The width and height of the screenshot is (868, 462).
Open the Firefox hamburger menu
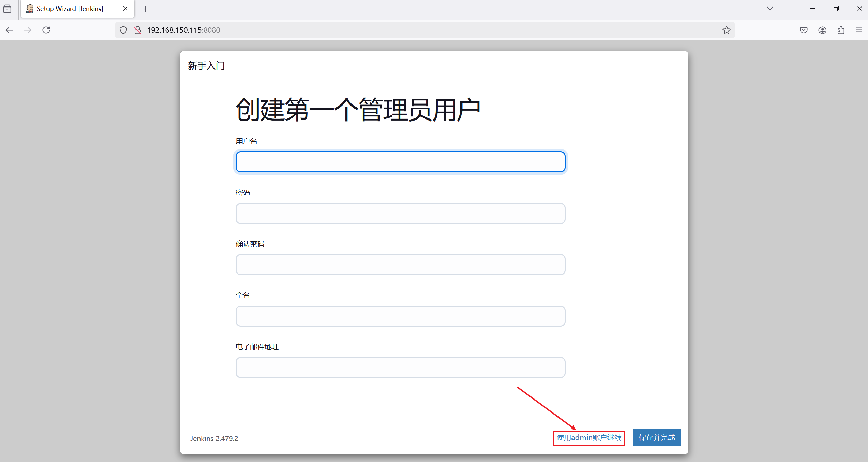[859, 30]
